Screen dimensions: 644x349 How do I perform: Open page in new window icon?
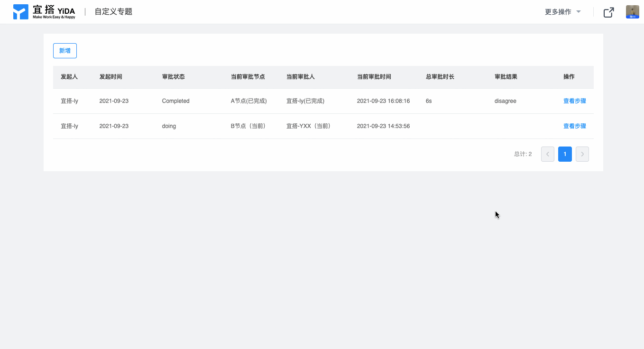pos(608,12)
